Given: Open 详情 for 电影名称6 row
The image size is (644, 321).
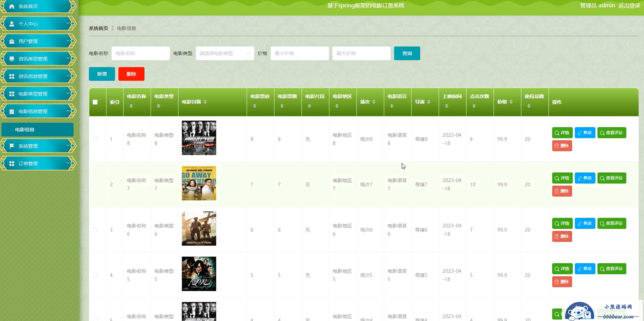Looking at the screenshot, I should click(562, 223).
